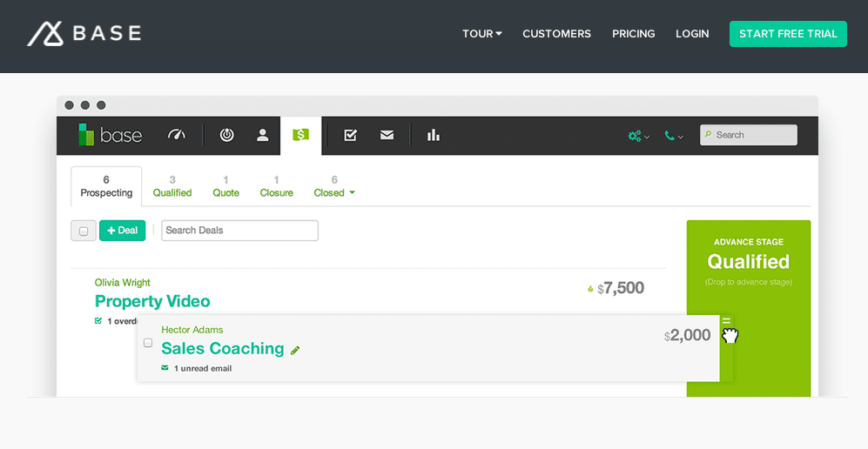
Task: Click the START FREE TRIAL button
Action: [788, 34]
